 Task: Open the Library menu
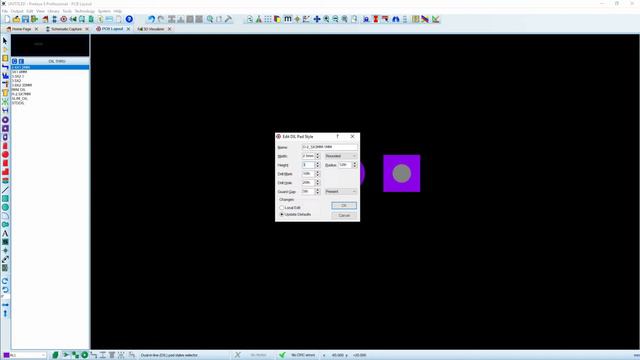53,11
